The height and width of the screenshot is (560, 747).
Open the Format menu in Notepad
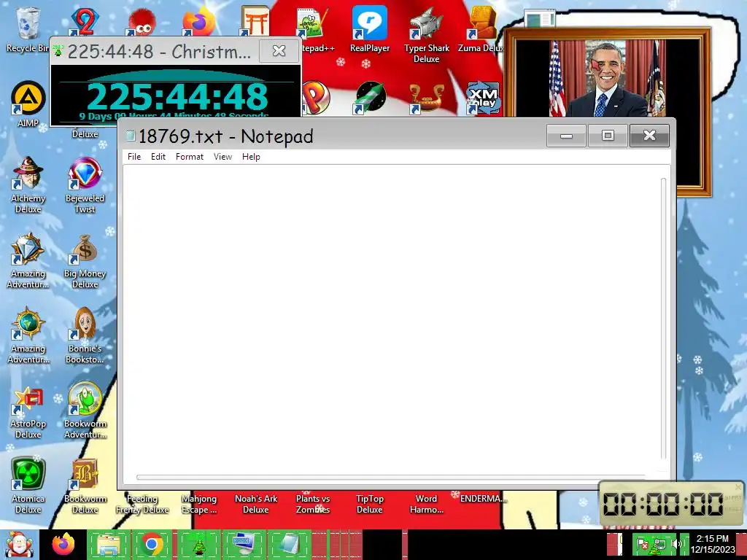coord(189,157)
